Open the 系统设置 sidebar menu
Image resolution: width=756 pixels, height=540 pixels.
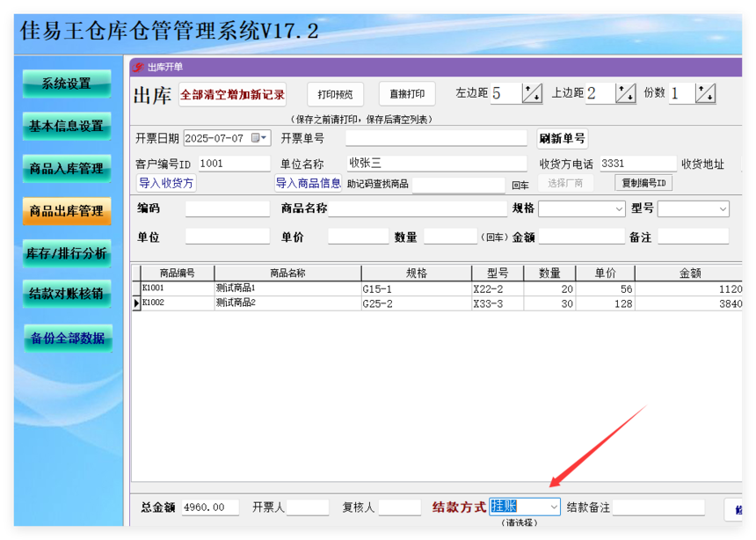click(x=67, y=84)
